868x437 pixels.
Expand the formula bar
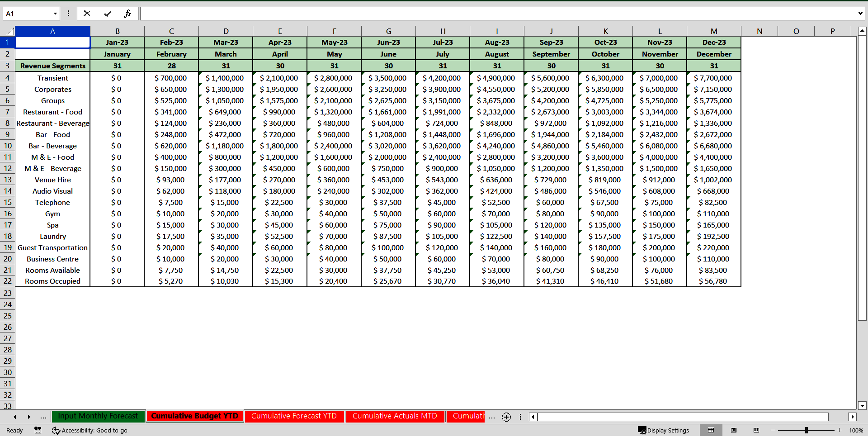click(860, 14)
